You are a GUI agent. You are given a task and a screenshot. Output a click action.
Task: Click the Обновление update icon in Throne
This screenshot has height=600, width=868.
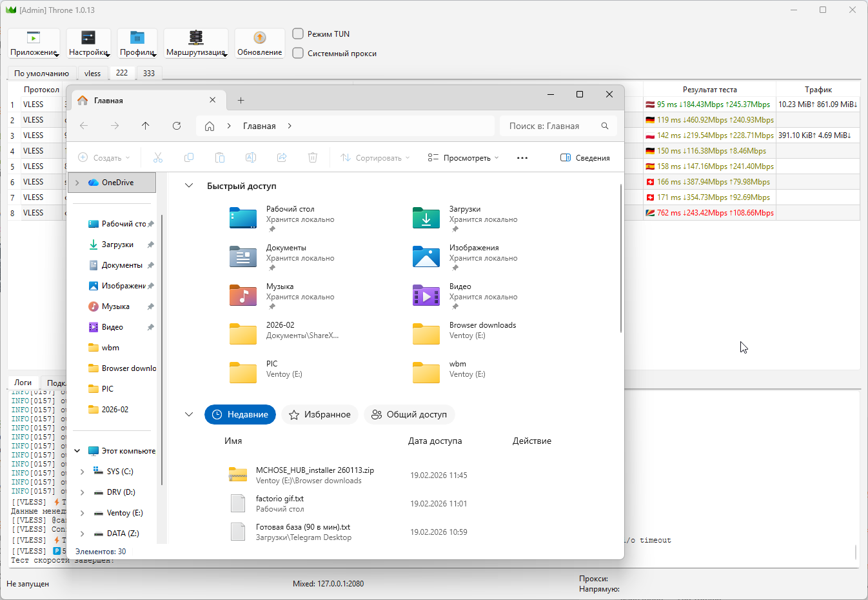[259, 39]
